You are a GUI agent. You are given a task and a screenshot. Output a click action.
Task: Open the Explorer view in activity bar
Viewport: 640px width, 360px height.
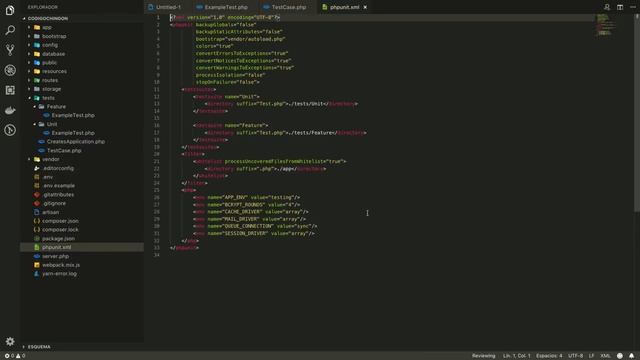coord(10,10)
